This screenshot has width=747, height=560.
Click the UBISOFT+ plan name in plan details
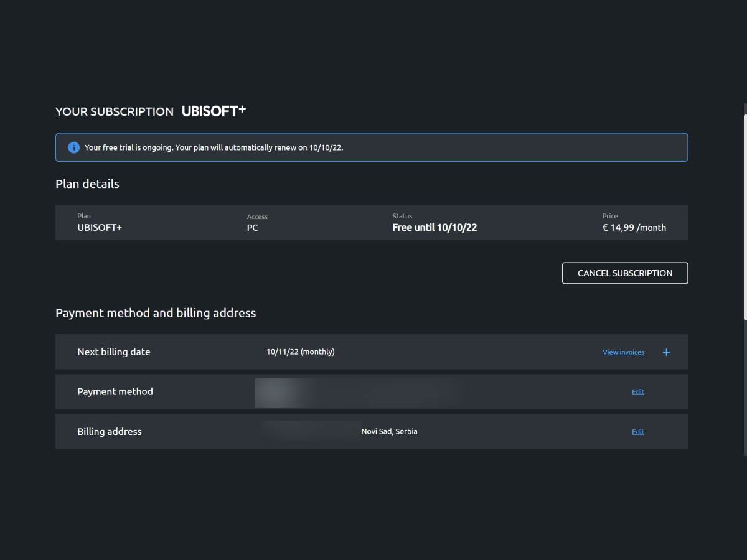coord(100,228)
